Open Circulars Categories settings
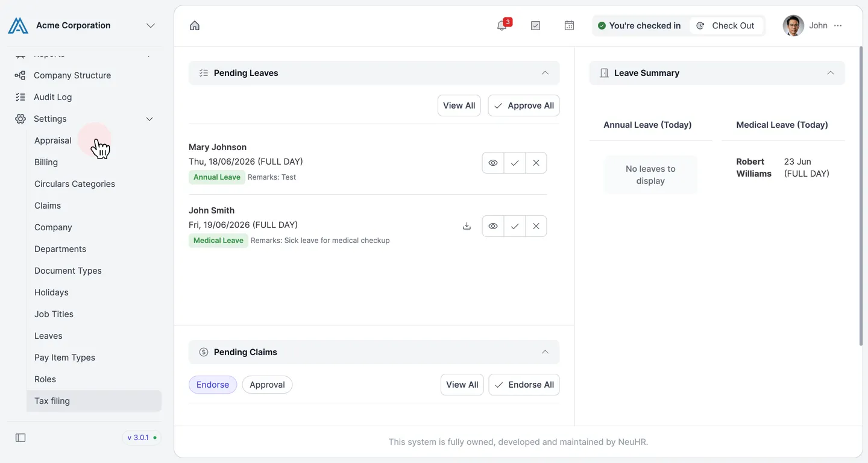This screenshot has width=868, height=463. coord(94,184)
